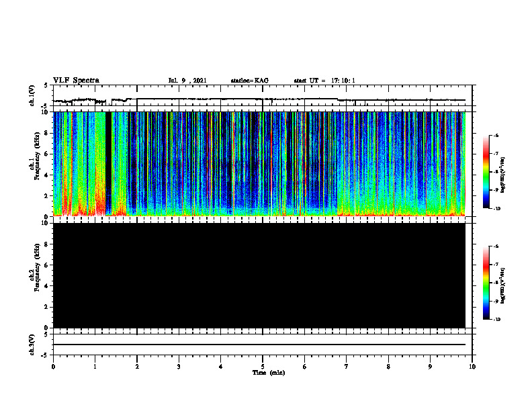The width and height of the screenshot is (532, 411).
Task: Click the 'VLF Spectra' title text
Action: click(76, 81)
